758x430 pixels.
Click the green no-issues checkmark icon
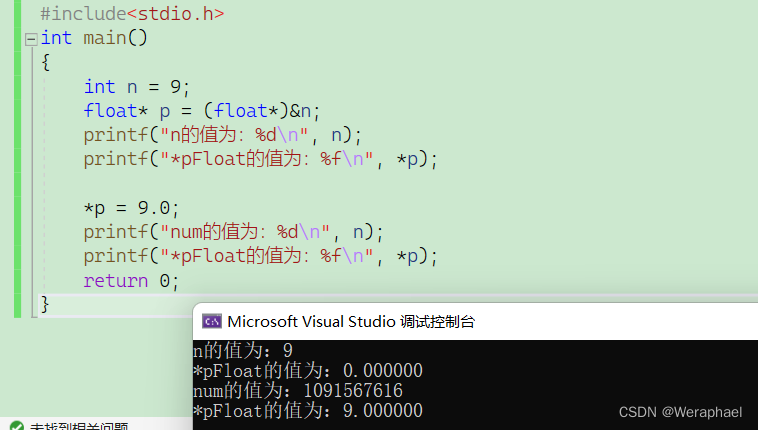point(14,425)
